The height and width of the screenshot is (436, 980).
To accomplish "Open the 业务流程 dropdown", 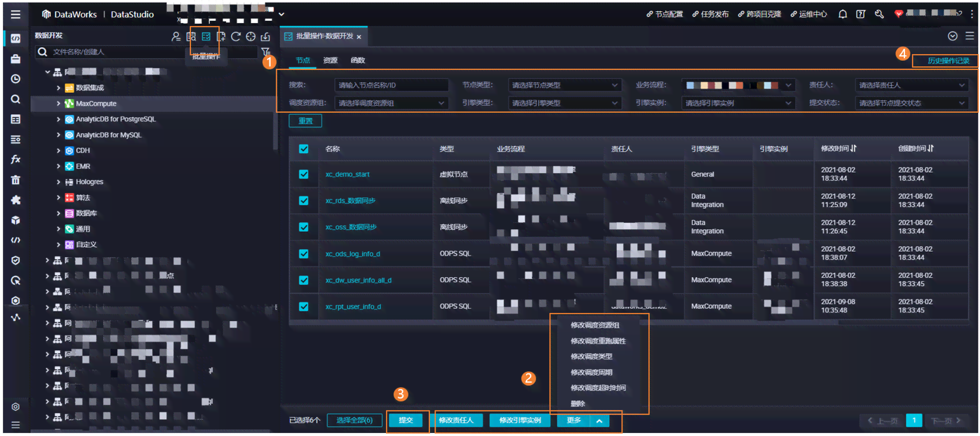I will pos(738,85).
